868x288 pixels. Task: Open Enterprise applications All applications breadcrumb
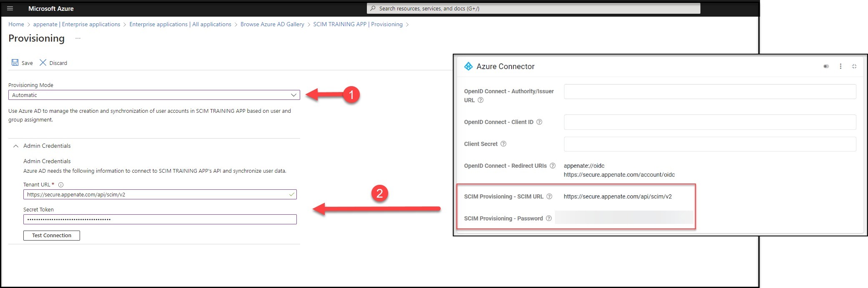pyautogui.click(x=180, y=24)
